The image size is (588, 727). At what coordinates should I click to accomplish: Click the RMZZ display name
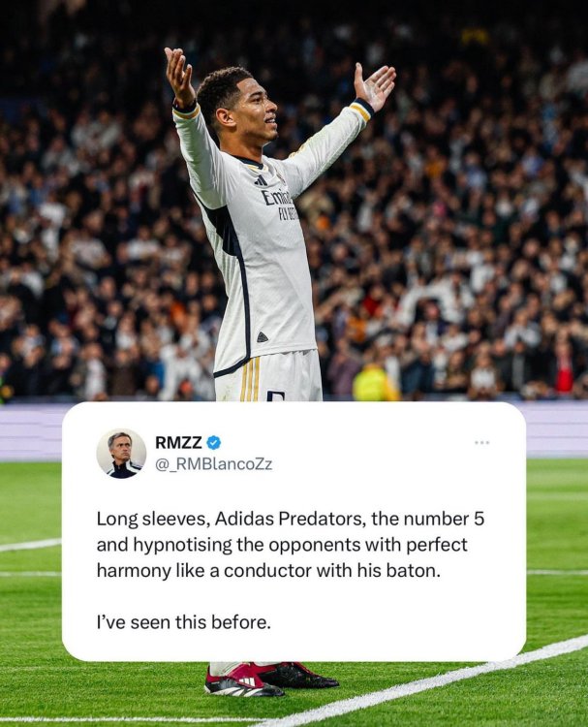(178, 443)
